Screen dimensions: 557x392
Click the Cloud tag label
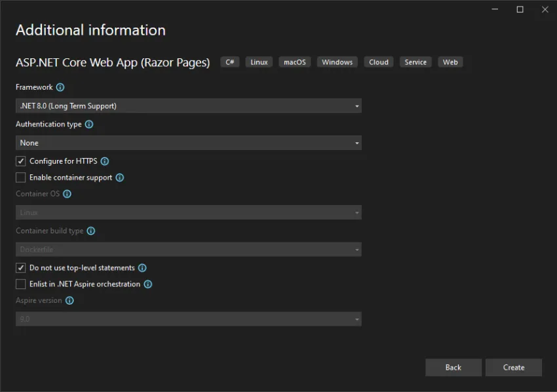pyautogui.click(x=378, y=62)
